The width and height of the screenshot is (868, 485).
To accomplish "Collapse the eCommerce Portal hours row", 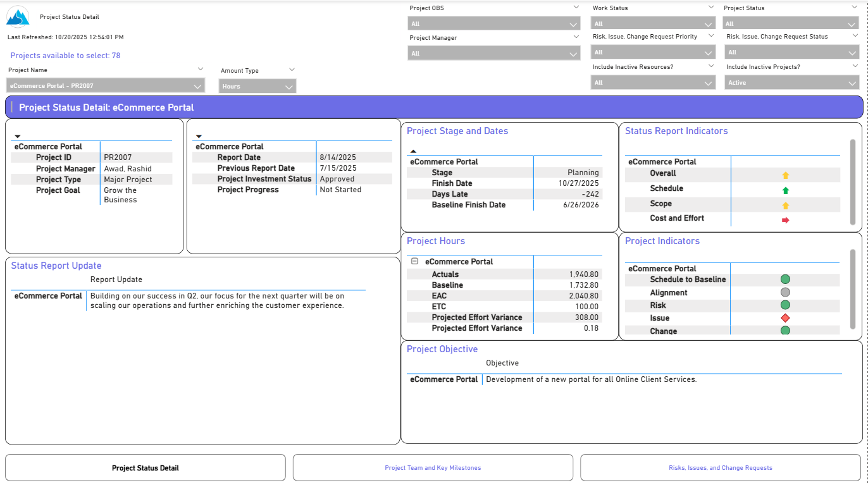I will point(414,261).
